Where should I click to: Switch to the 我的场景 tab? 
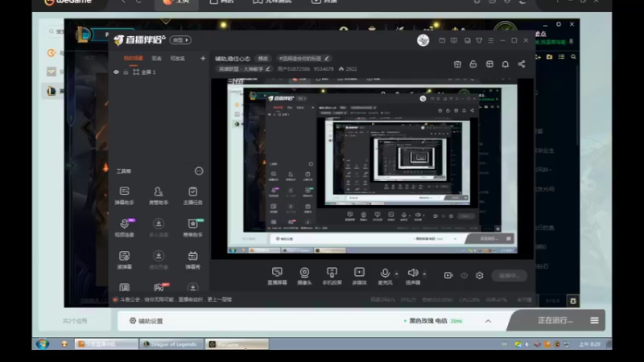pyautogui.click(x=134, y=58)
